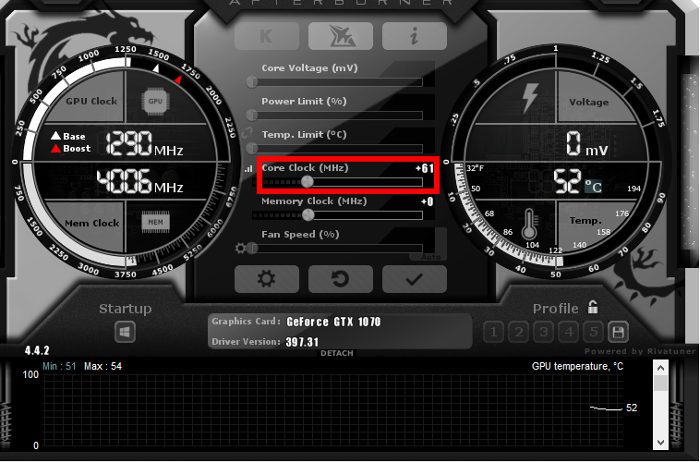Screen dimensions: 700x463
Task: Open fan settings gear beside Fan Speed
Action: pos(240,248)
